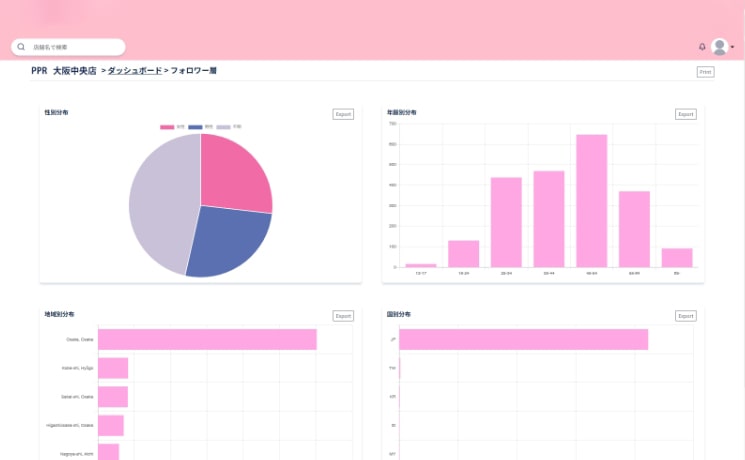Type in the store name search field
Viewport: 745px width, 460px height.
point(75,47)
